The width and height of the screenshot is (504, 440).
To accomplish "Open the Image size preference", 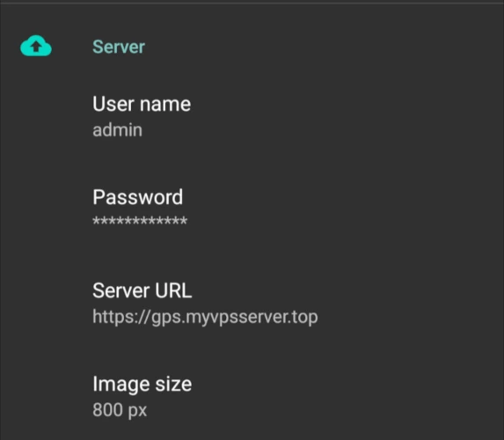I will [x=252, y=397].
